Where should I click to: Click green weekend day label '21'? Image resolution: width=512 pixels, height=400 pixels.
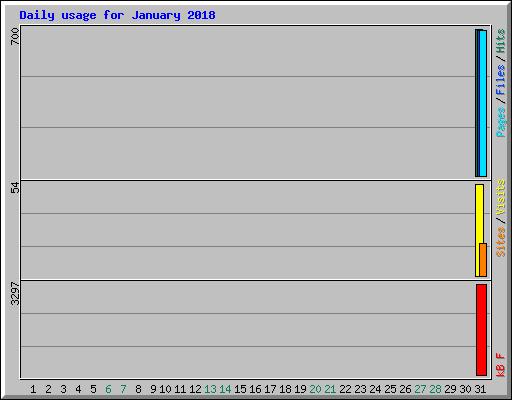coord(330,389)
